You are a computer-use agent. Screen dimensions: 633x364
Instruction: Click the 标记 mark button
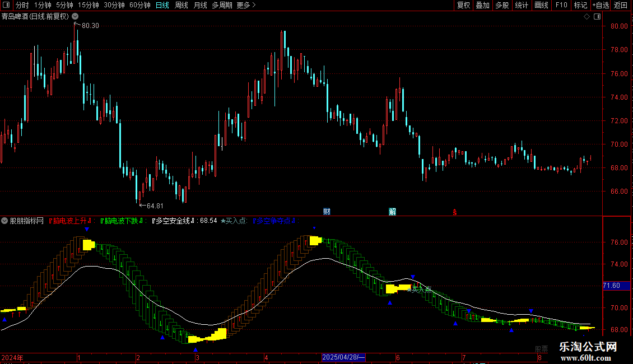[580, 5]
